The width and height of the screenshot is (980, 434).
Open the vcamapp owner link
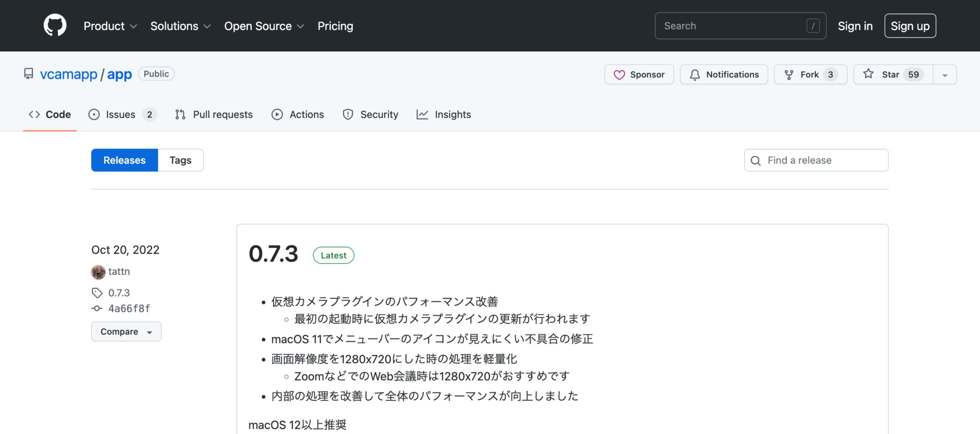pyautogui.click(x=69, y=74)
